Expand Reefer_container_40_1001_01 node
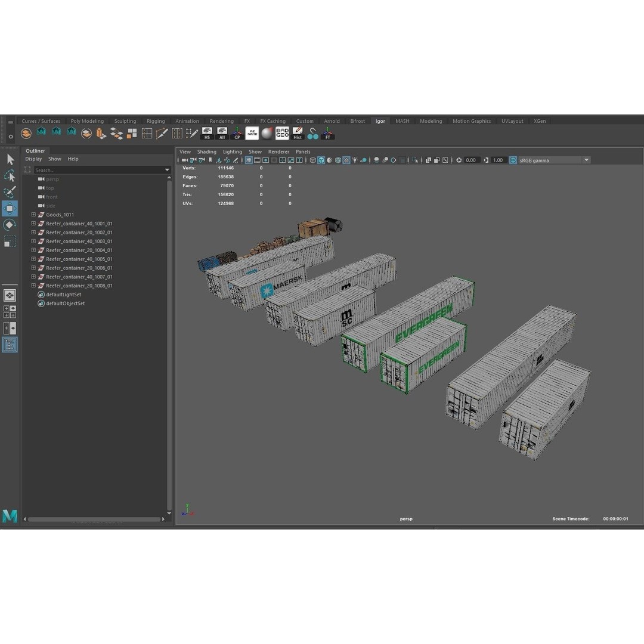644x644 pixels. click(33, 224)
